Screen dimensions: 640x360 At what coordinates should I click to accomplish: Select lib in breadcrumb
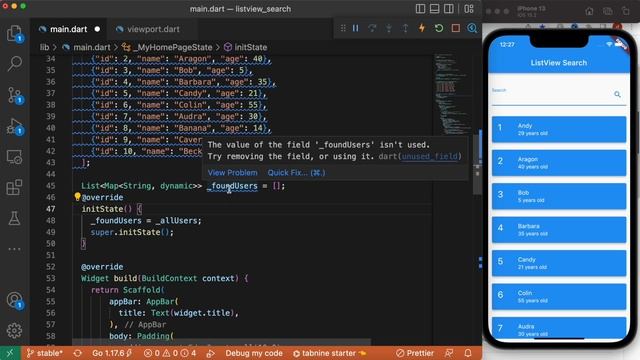[44, 47]
